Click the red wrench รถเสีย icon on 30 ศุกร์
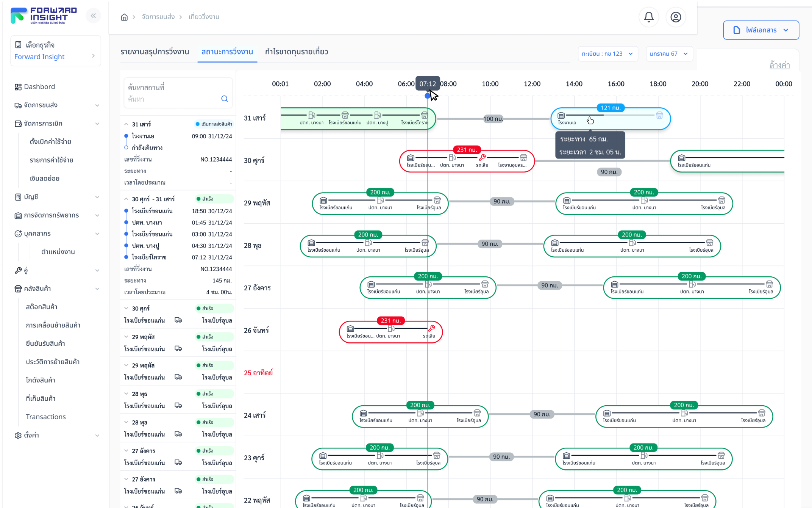 pyautogui.click(x=482, y=157)
